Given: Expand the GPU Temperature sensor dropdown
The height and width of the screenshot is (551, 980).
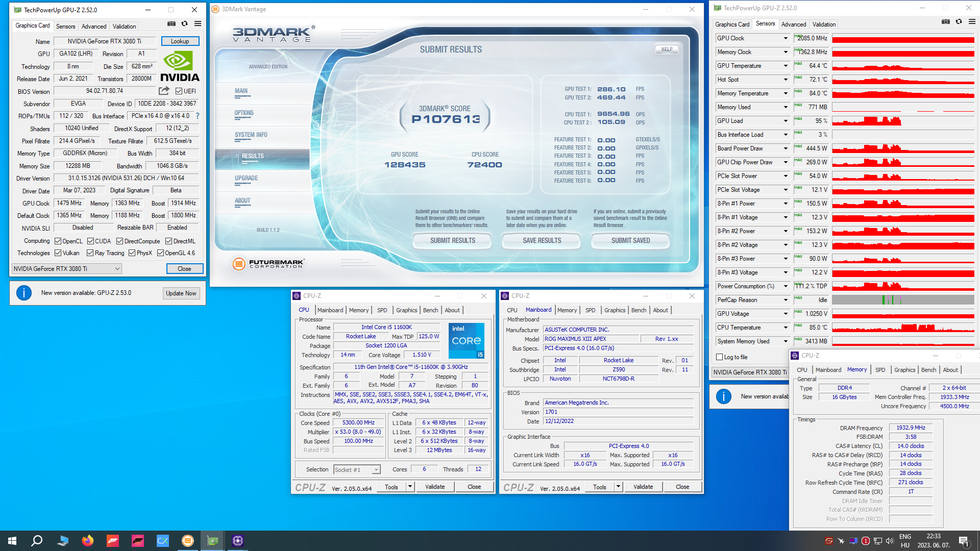Looking at the screenshot, I should pyautogui.click(x=786, y=66).
